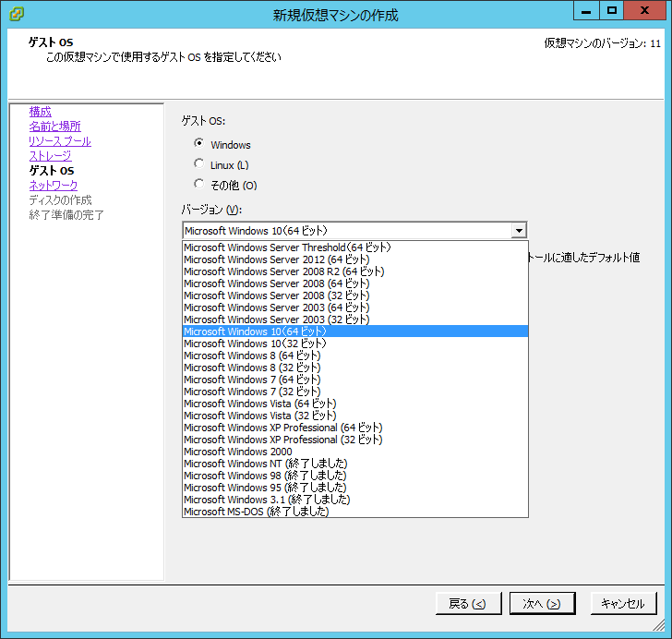
Task: Maximize the 新規仮想マシンの作成 window
Action: (x=612, y=10)
